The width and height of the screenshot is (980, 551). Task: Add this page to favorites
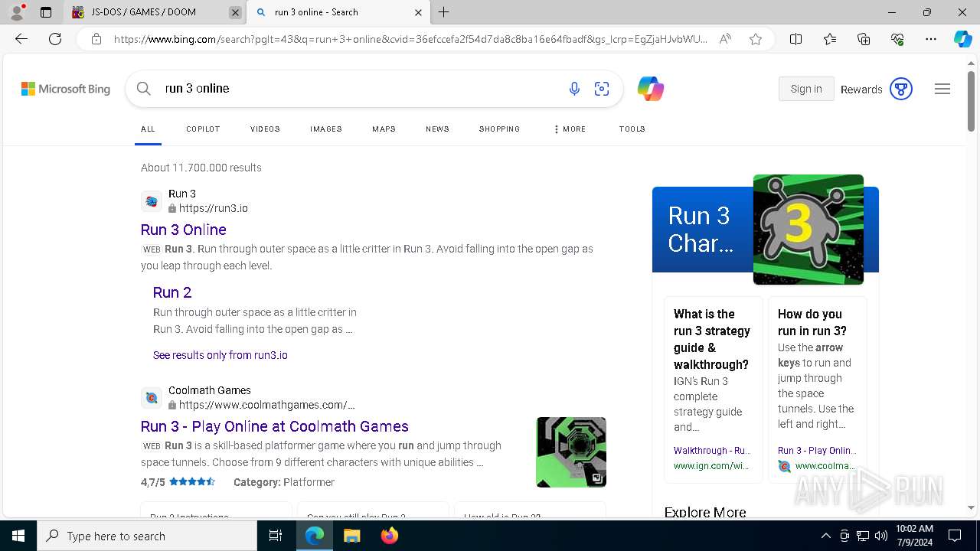tap(756, 39)
